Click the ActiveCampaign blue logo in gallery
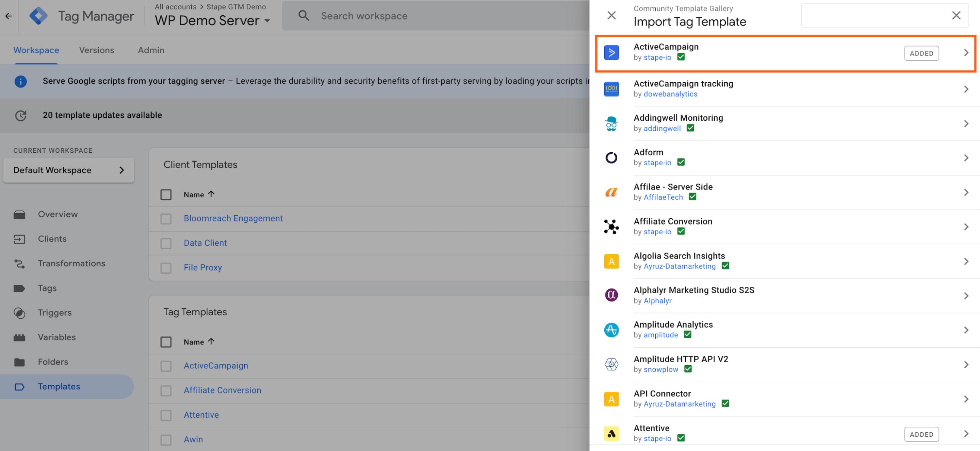Viewport: 980px width, 451px height. pyautogui.click(x=611, y=52)
